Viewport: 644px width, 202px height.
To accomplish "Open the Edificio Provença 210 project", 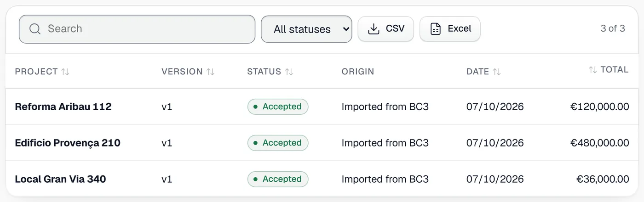I will tap(68, 143).
